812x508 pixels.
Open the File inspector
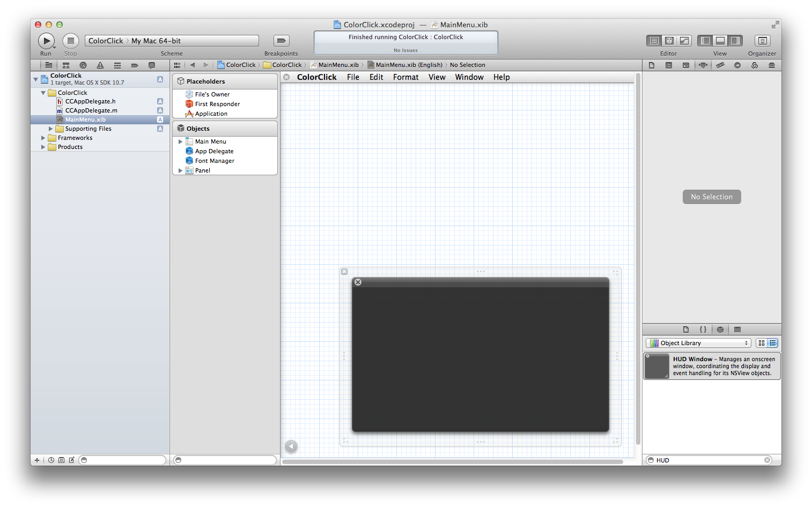coord(652,65)
